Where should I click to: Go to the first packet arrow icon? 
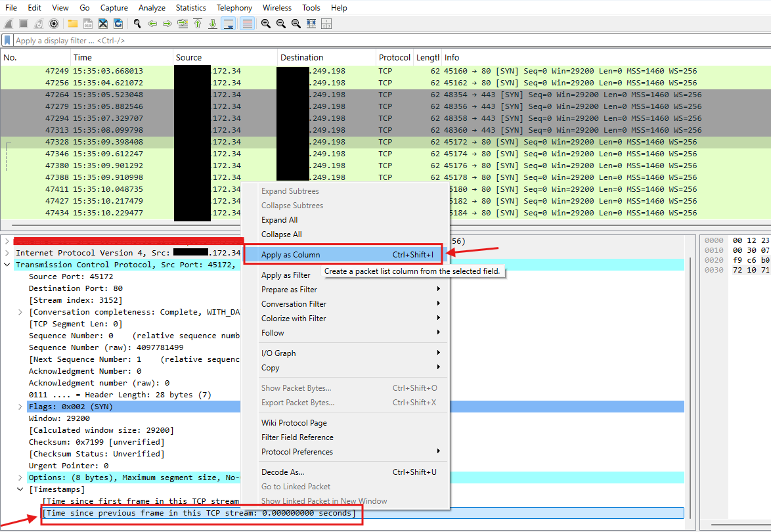point(198,24)
